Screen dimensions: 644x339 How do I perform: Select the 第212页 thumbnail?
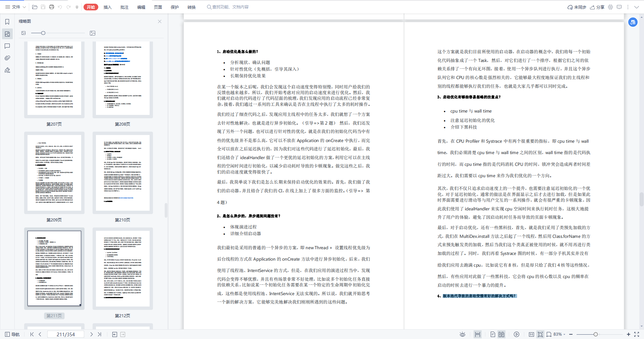click(123, 269)
